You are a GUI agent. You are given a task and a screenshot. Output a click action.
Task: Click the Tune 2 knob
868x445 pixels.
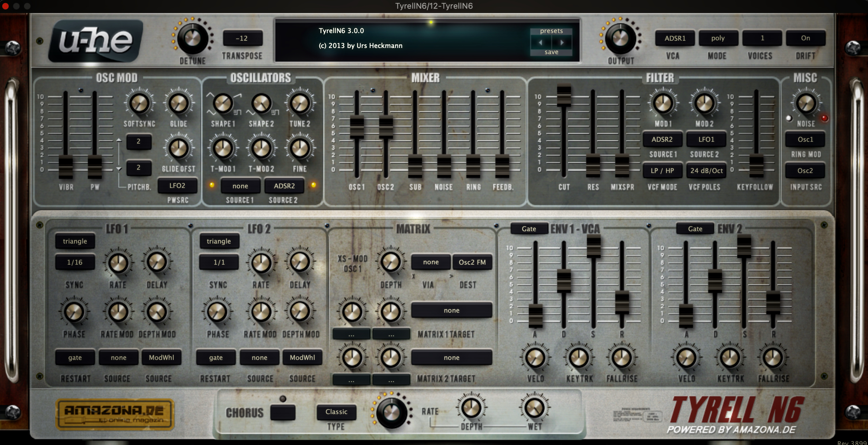(300, 103)
